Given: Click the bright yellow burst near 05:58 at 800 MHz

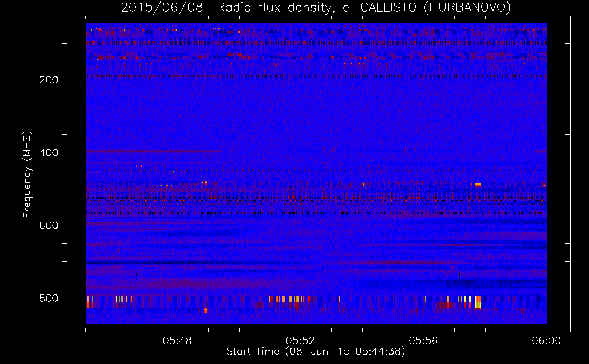Looking at the screenshot, I should point(478,302).
